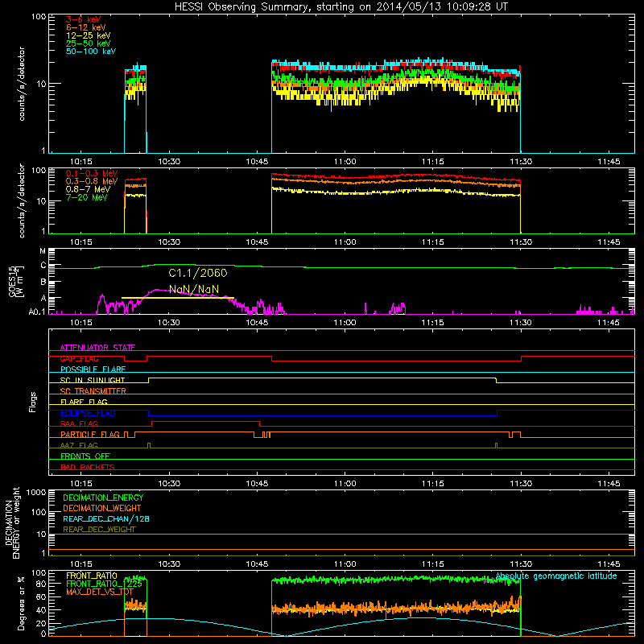Click the AAZ_FLAG label
Screen dimensions: 644x644
79,445
